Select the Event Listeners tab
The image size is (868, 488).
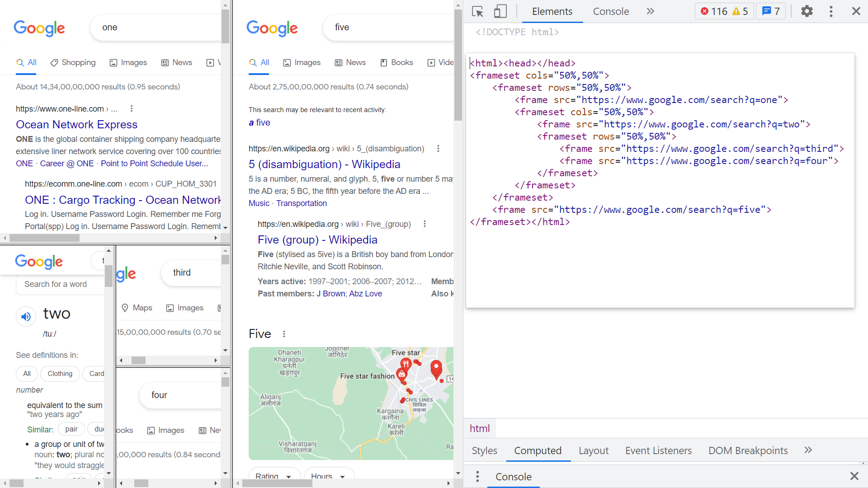[x=658, y=450]
